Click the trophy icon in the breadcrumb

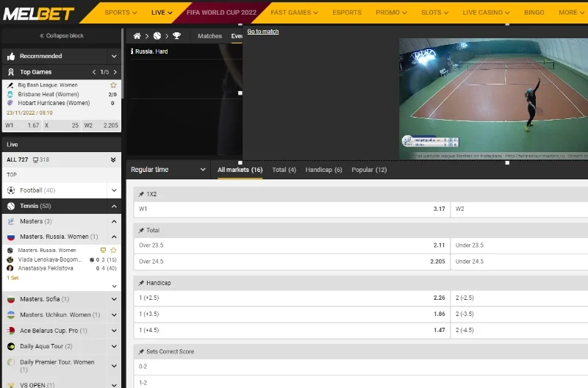point(176,35)
